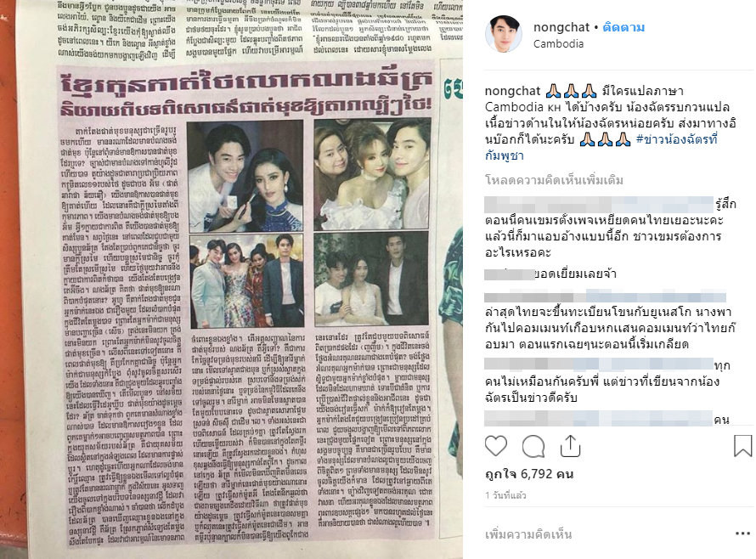Screen dimensions: 756x559
Task: Open the blurred commenter name above the UNESCO comment
Action: click(x=605, y=296)
